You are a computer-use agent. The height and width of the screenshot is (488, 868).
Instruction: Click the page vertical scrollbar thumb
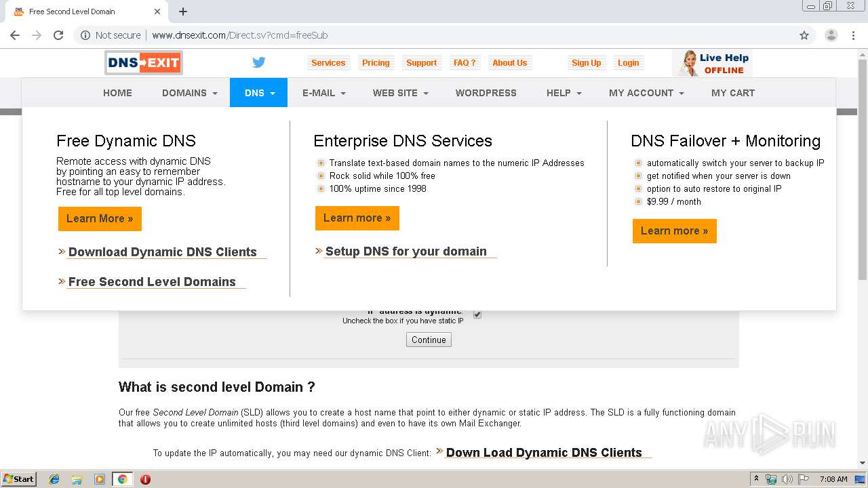click(x=863, y=169)
